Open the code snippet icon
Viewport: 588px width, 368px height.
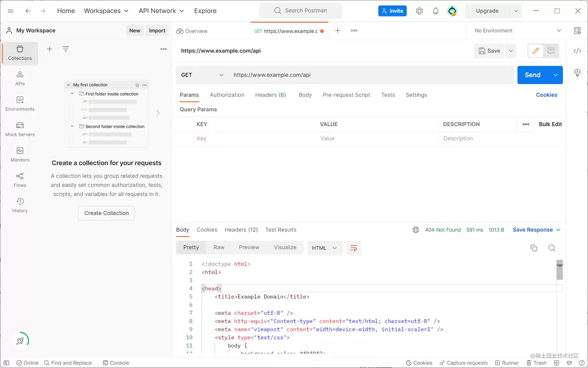577,51
